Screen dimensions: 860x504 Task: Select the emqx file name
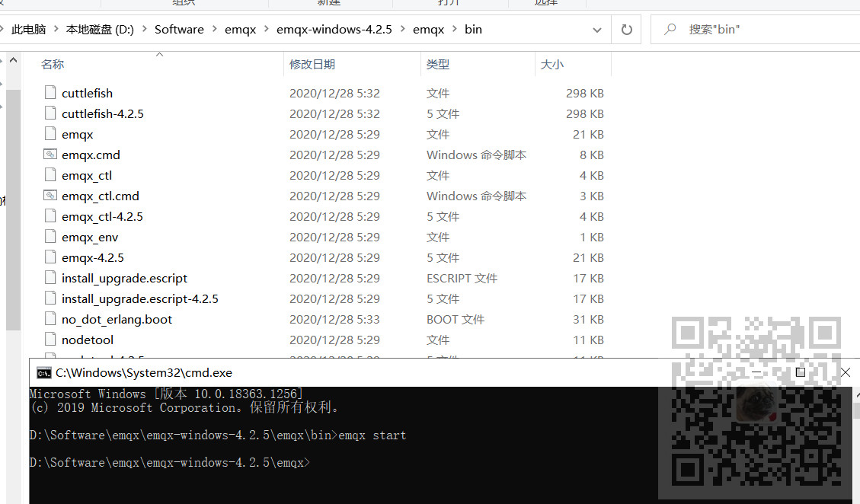[x=78, y=134]
